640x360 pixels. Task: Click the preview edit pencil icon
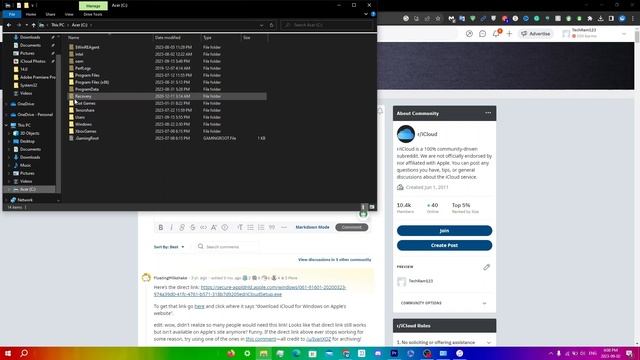[486, 267]
